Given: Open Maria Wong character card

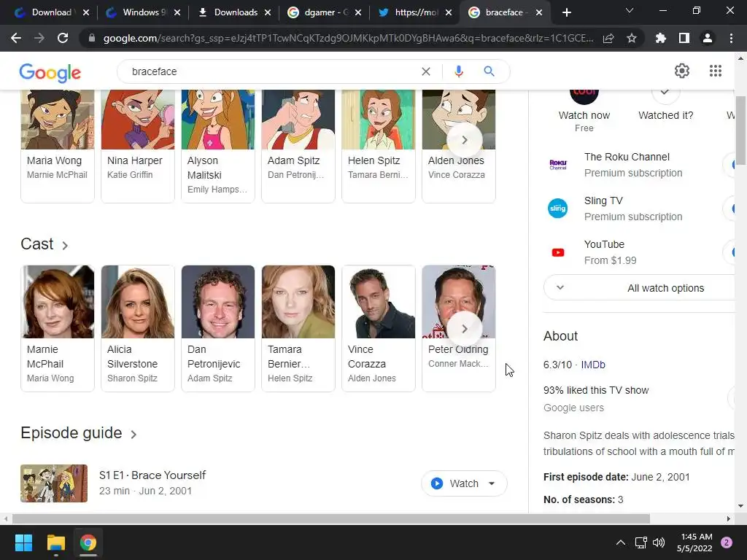Looking at the screenshot, I should tap(57, 146).
